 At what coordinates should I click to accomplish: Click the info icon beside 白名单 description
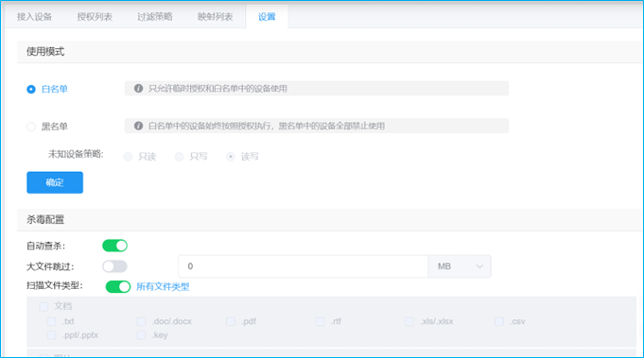pos(138,88)
